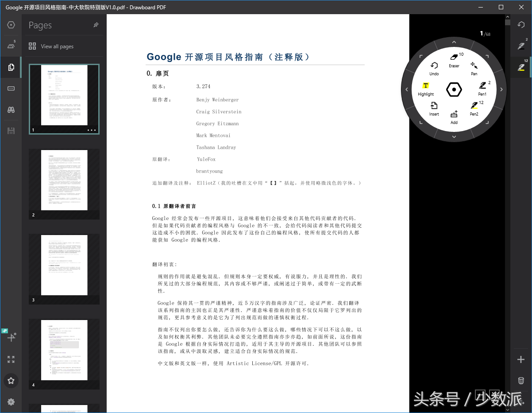Select yellow pen size 12 in right toolbar
The height and width of the screenshot is (413, 532).
click(x=521, y=67)
